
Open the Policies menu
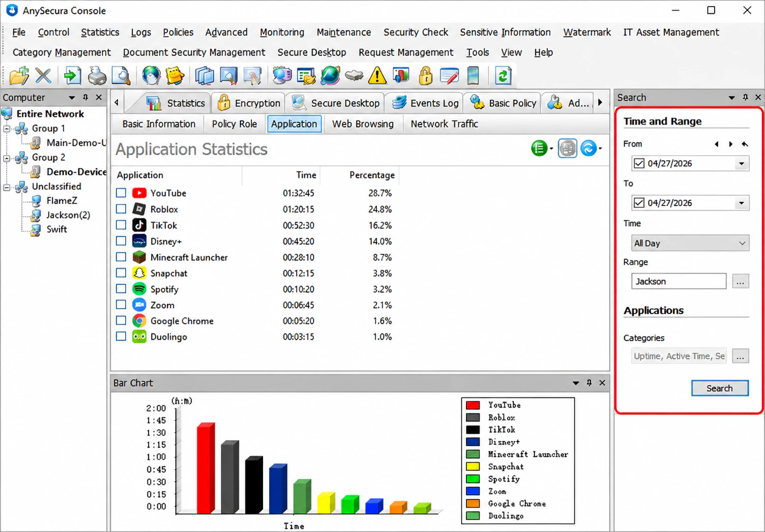tap(178, 32)
